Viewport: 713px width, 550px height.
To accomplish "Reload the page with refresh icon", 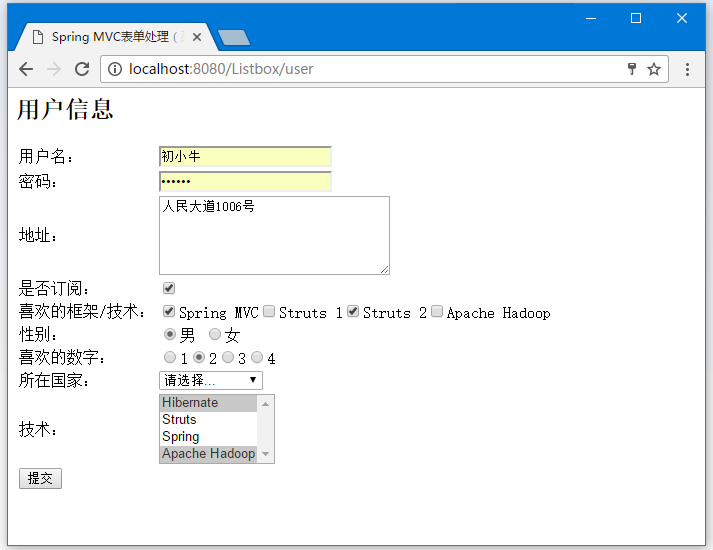I will pos(82,69).
